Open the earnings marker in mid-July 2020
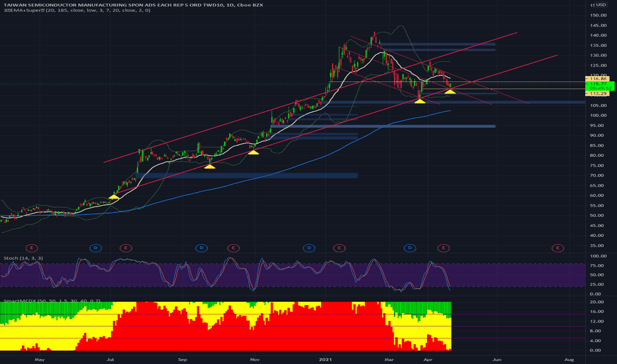Image resolution: width=617 pixels, height=364 pixels. click(x=126, y=248)
